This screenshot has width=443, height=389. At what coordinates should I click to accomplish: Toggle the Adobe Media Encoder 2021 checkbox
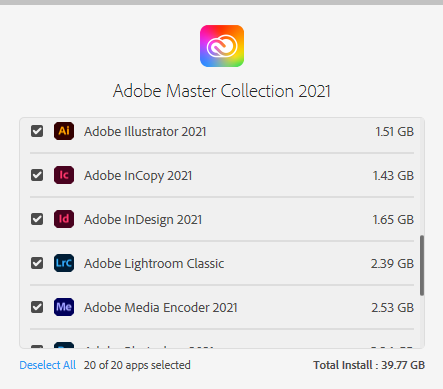click(37, 307)
